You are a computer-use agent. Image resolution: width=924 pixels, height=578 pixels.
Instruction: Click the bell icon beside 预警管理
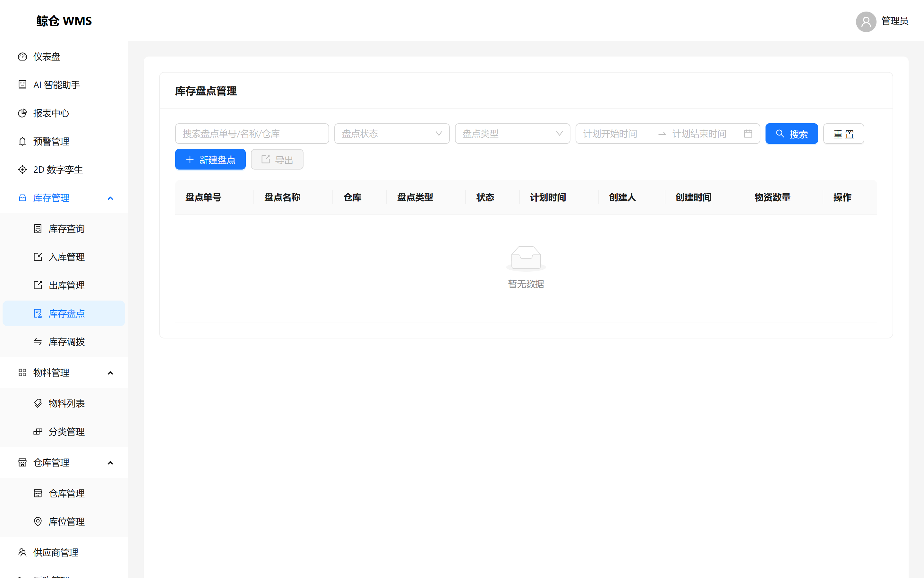tap(22, 141)
